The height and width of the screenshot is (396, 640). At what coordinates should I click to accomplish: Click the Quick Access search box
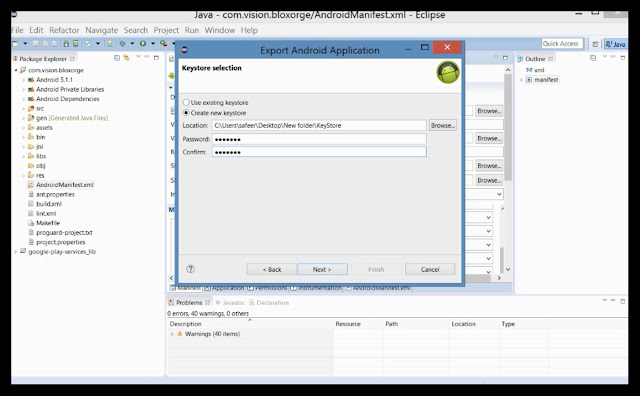click(562, 44)
